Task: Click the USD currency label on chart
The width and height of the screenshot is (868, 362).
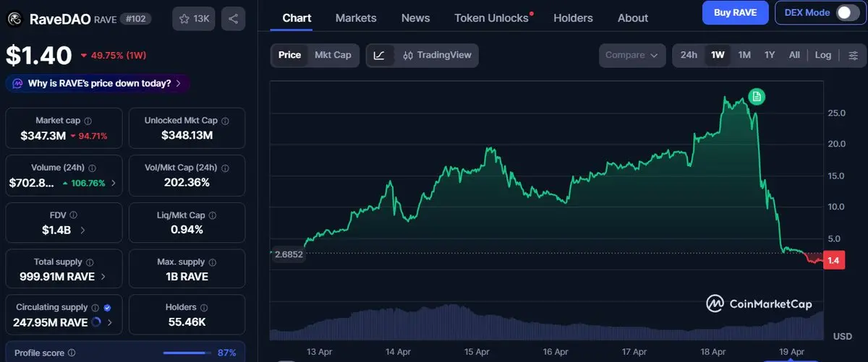Action: point(841,337)
